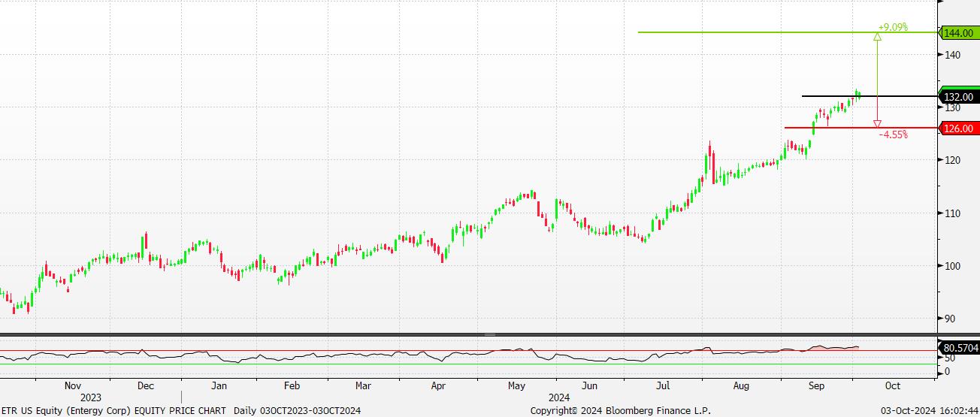
Task: Select the 2023 year label
Action: (90, 397)
